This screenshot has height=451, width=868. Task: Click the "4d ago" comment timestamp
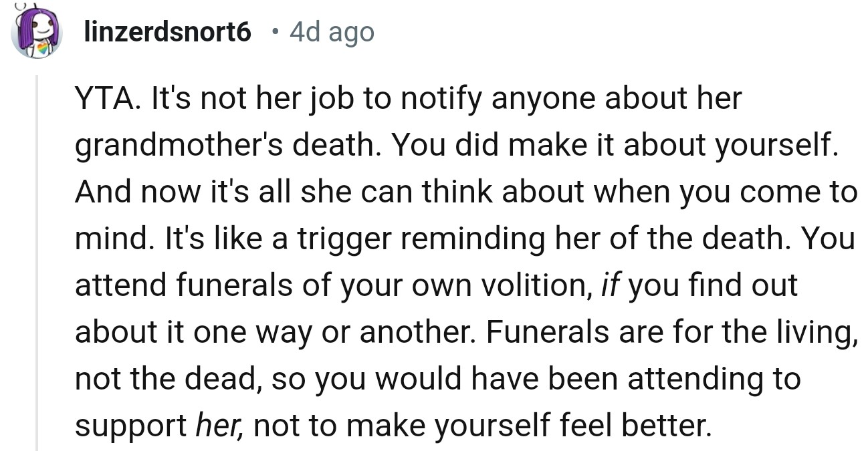coord(332,32)
